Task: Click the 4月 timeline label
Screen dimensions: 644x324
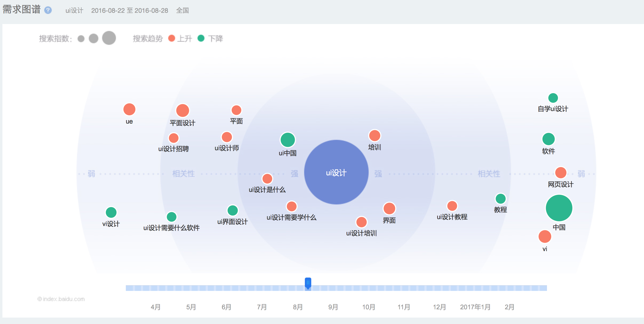Action: [x=156, y=307]
